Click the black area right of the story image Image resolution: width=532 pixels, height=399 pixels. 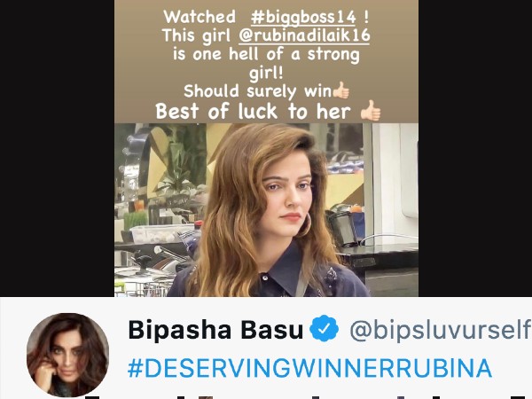click(475, 148)
